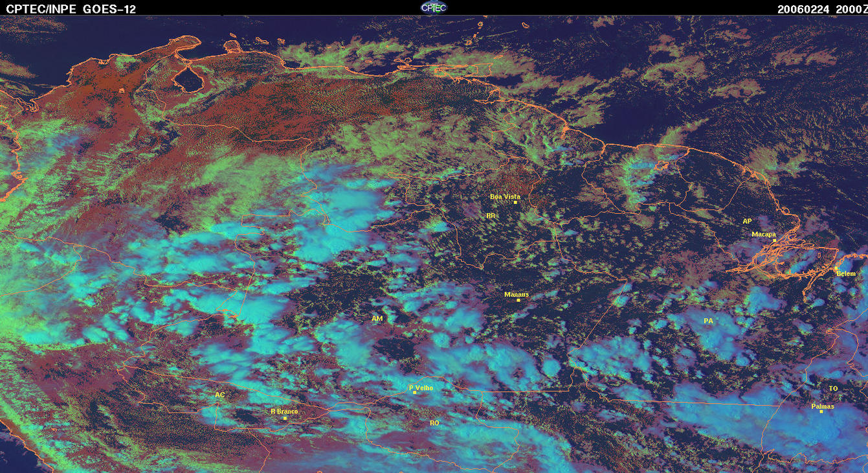Image resolution: width=868 pixels, height=473 pixels.
Task: Click the Palmas city marker
Action: 821,411
